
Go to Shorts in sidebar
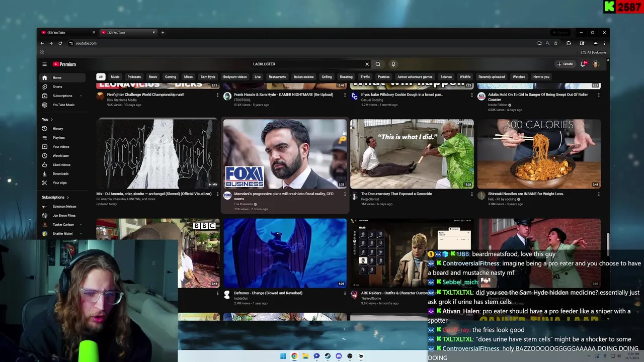tap(57, 86)
